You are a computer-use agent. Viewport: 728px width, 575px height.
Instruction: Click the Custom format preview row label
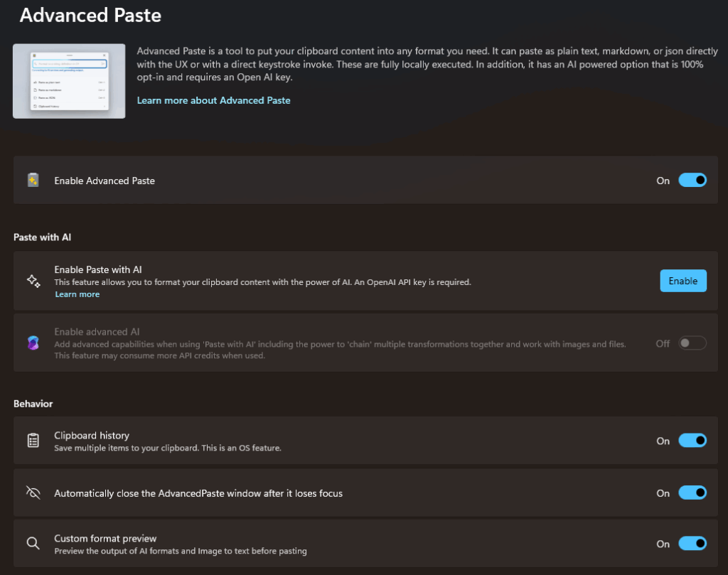click(x=105, y=538)
